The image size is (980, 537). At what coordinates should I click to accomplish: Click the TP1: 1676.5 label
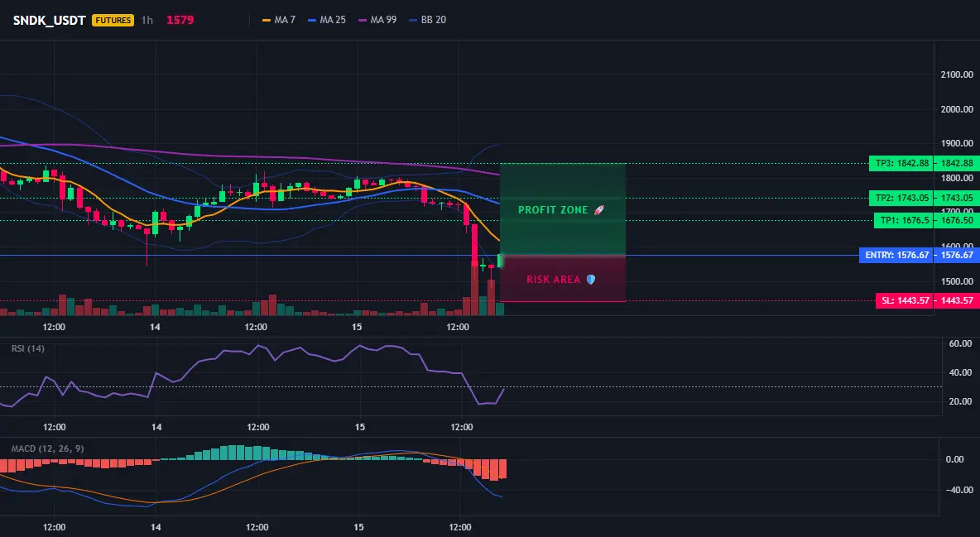pyautogui.click(x=903, y=221)
